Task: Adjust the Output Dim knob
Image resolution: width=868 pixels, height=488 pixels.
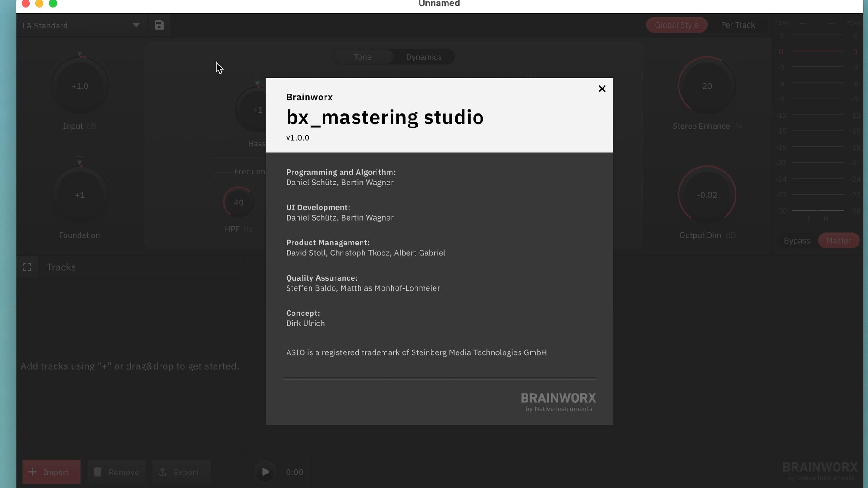Action: click(707, 195)
